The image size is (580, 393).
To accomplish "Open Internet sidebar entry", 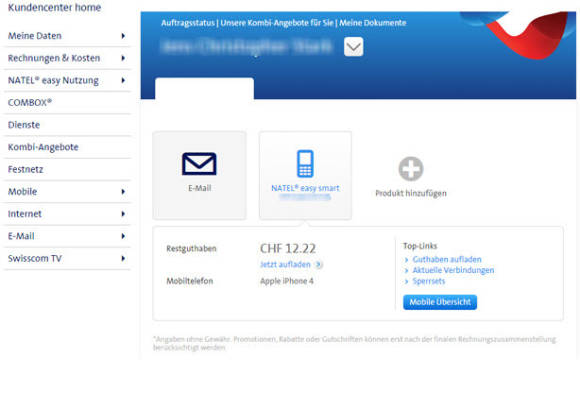I will point(25,214).
